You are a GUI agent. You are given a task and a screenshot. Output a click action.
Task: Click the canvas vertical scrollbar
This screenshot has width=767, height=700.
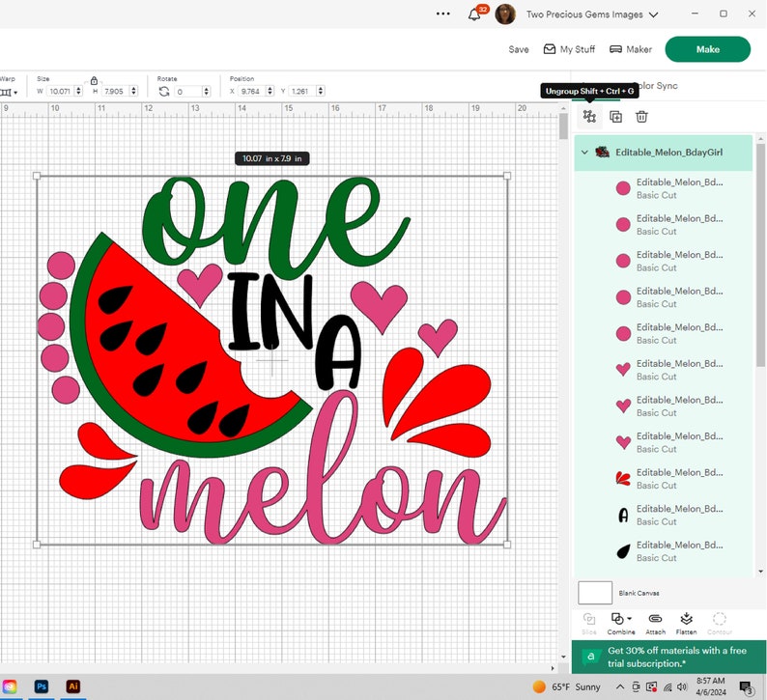tap(563, 126)
